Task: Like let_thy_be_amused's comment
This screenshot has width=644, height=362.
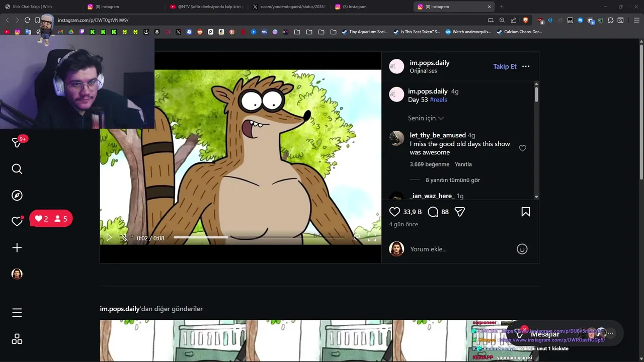Action: pos(523,148)
